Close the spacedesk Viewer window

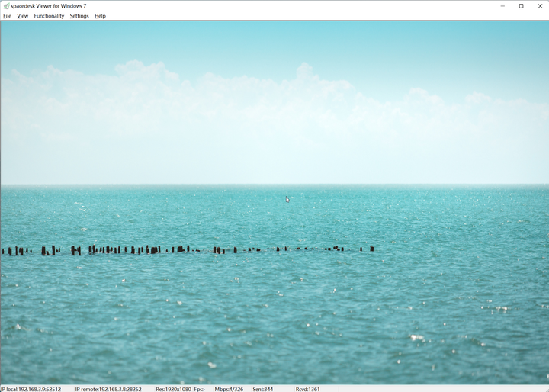click(x=540, y=6)
